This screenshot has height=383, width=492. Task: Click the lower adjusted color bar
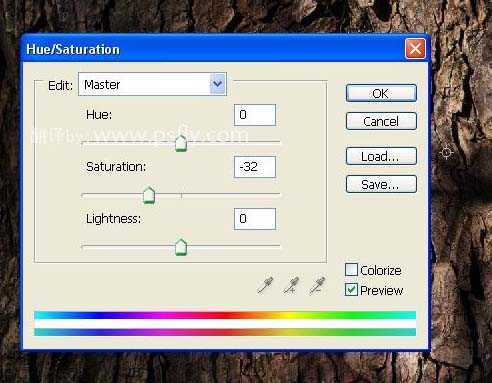(225, 332)
